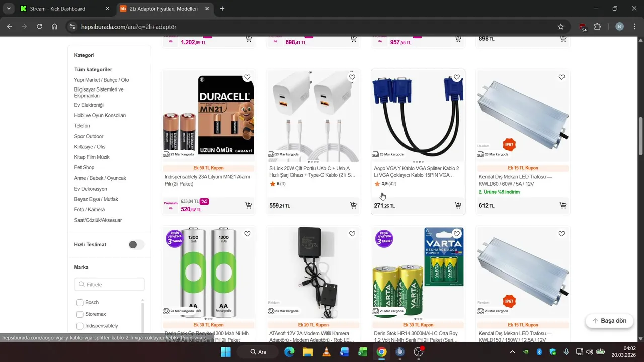Open Chrome three-dot menu
This screenshot has height=362, width=644.
click(634, 27)
